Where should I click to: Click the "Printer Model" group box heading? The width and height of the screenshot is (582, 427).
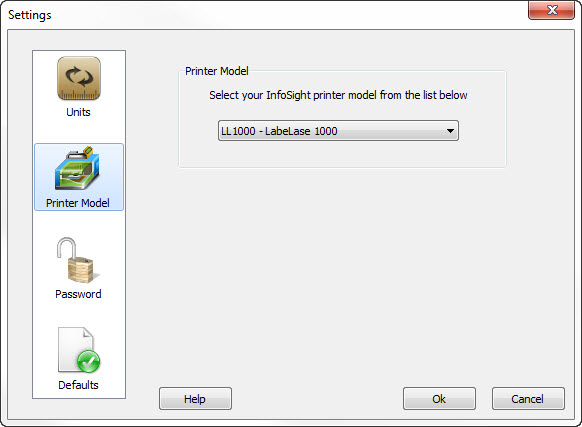pos(217,71)
